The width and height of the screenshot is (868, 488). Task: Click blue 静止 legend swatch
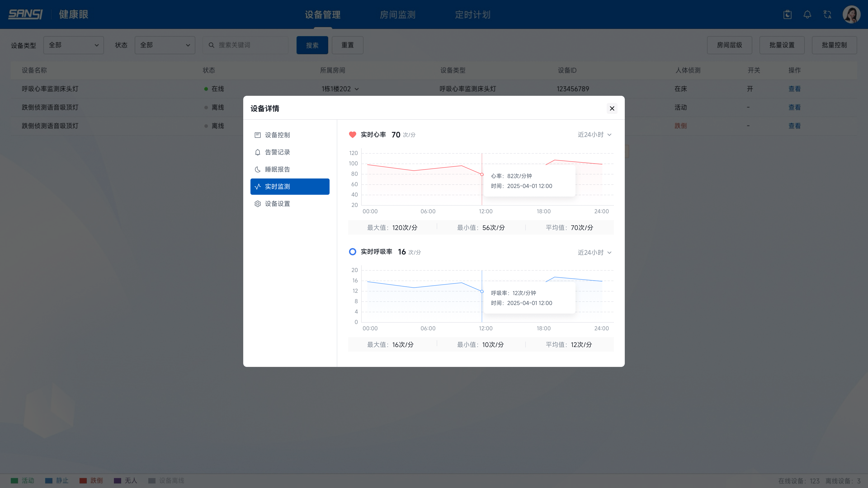coord(49,481)
